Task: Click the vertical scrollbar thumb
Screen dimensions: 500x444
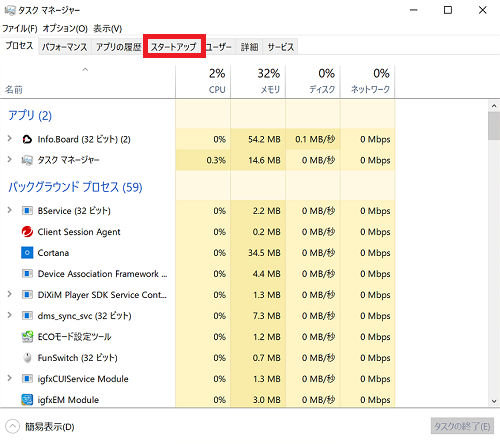Action: 494,126
